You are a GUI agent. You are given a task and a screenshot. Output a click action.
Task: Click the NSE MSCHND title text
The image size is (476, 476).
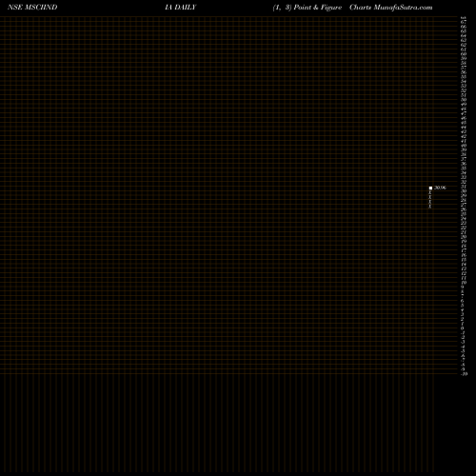click(x=32, y=8)
